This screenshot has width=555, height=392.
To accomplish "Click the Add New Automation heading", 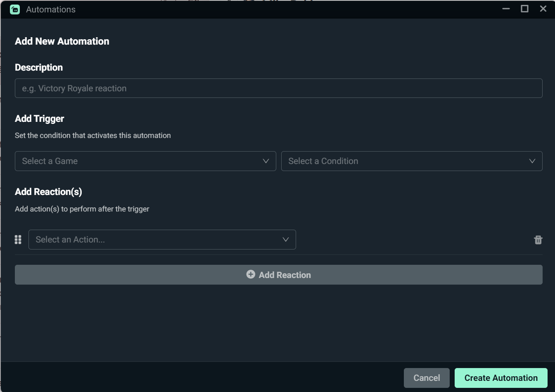I will 62,41.
